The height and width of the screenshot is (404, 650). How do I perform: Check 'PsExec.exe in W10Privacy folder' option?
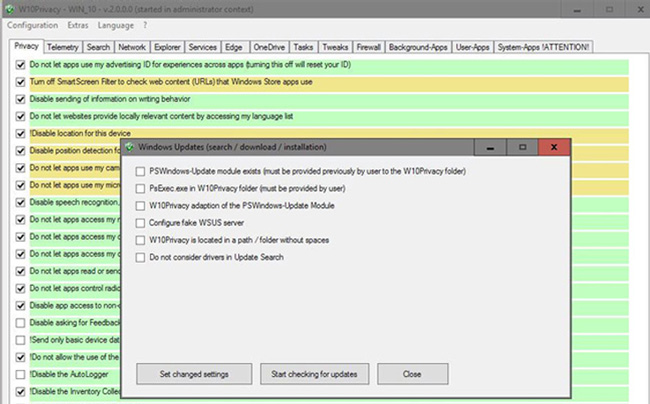[x=141, y=189]
